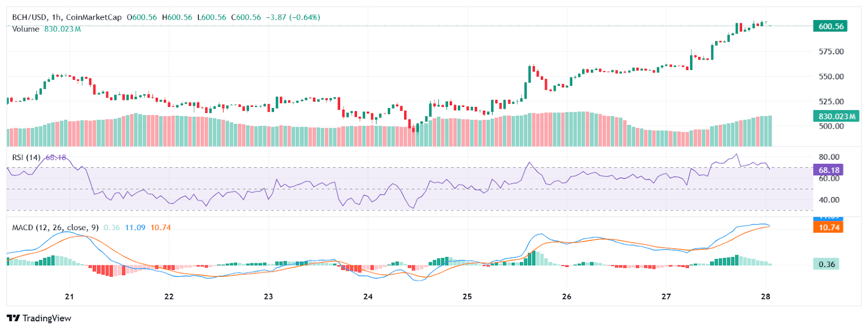The image size is (868, 330).
Task: Click the date label 24 on time axis
Action: click(x=368, y=296)
